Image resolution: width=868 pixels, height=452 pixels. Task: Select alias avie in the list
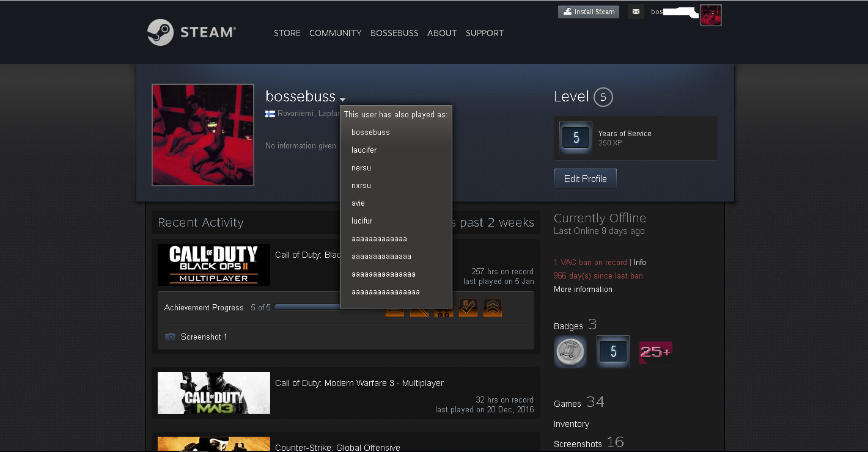358,203
